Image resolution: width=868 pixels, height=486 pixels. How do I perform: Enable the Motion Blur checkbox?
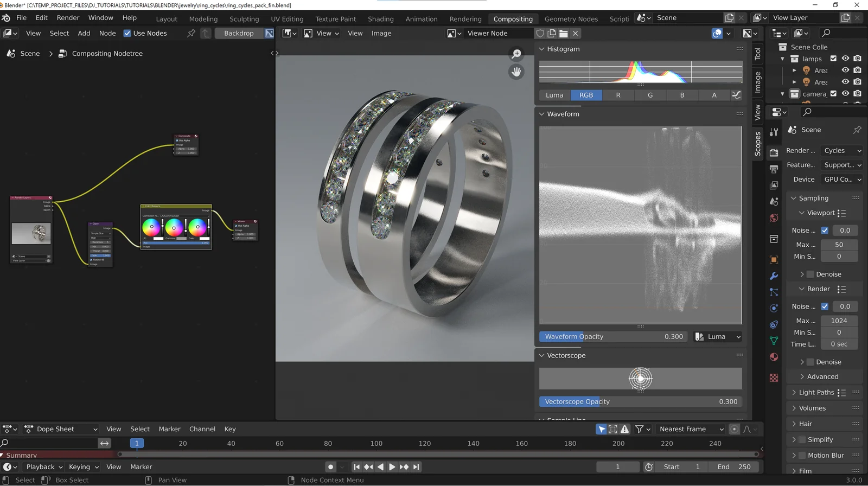click(x=802, y=456)
